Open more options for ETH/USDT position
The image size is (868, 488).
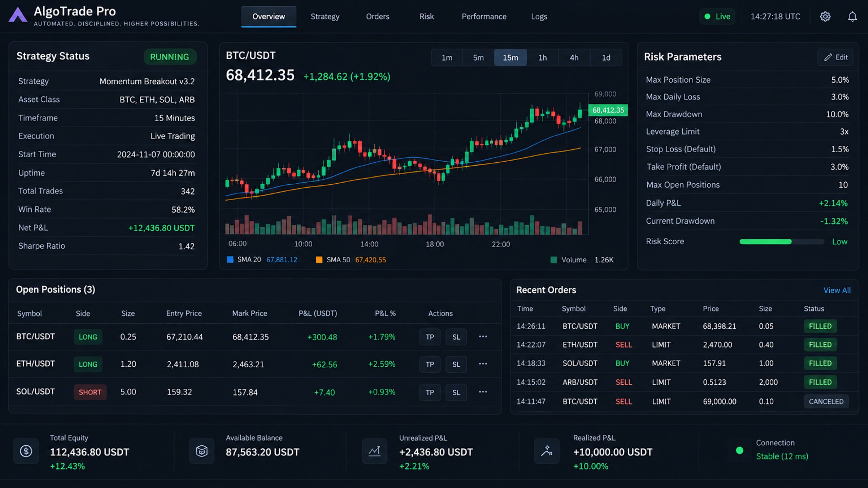tap(483, 364)
